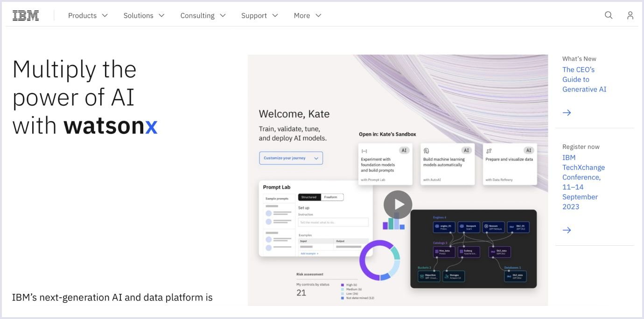Viewport: 644px width, 319px height.
Task: Click the IBM logo
Action: (26, 15)
